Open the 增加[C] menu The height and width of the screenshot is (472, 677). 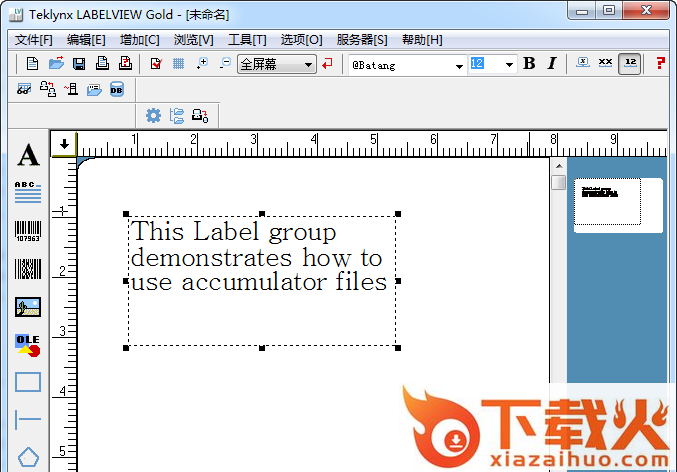point(139,40)
